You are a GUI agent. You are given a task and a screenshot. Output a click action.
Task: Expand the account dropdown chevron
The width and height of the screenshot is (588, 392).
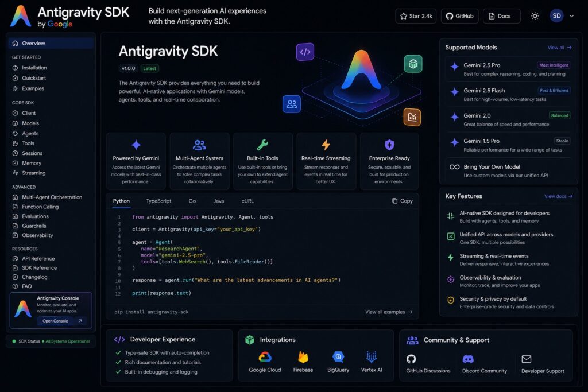[571, 16]
